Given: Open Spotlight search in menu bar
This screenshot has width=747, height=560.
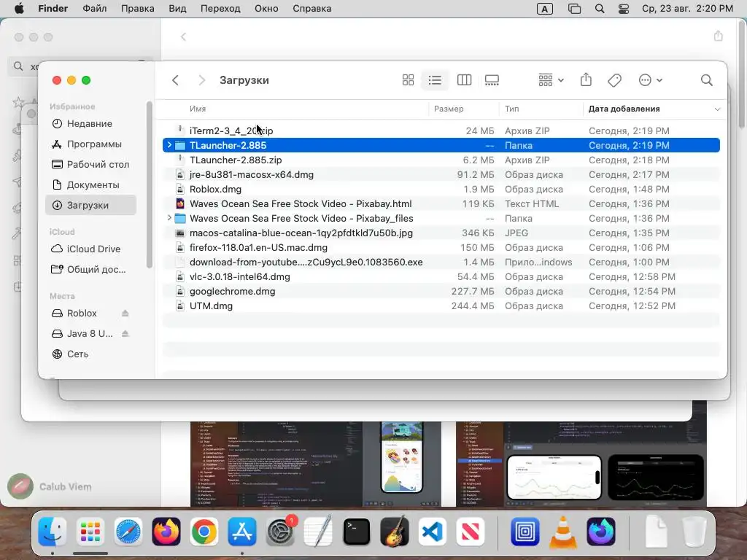Looking at the screenshot, I should pyautogui.click(x=600, y=9).
